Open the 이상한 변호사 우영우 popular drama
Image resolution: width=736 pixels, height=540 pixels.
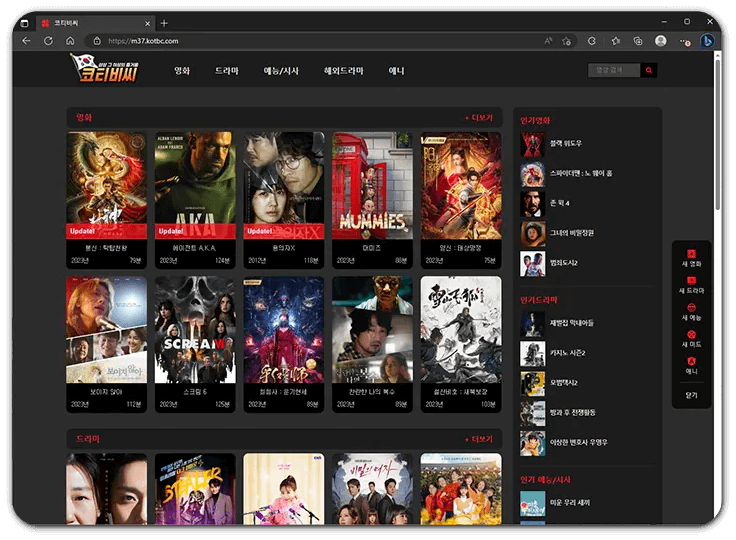tap(564, 442)
